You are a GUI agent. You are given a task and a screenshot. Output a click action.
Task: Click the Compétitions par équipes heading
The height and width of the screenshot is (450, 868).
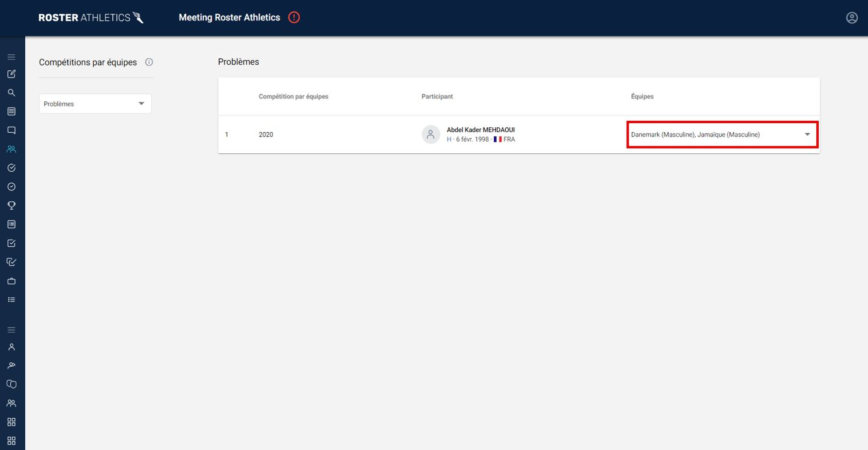[x=88, y=62]
